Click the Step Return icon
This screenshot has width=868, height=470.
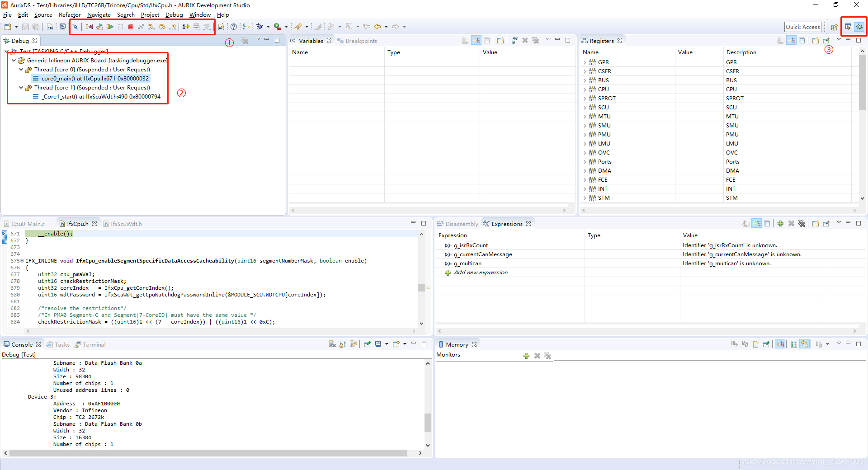pos(173,27)
